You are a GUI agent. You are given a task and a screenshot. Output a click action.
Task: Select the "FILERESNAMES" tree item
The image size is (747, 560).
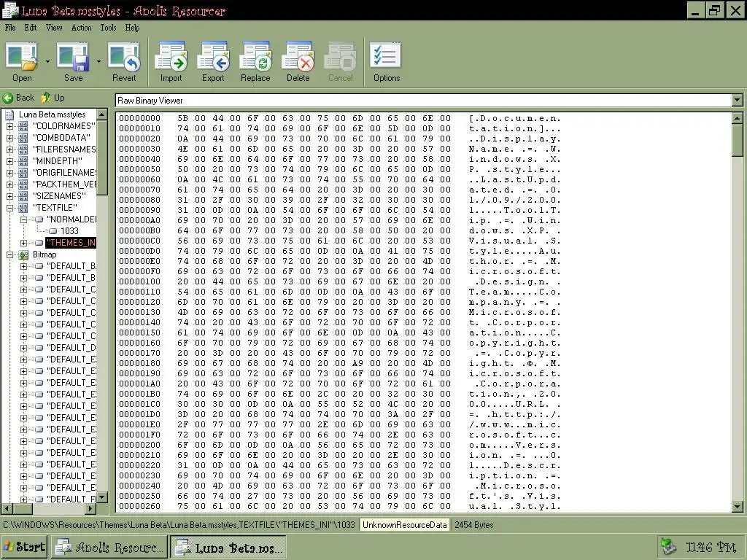click(x=64, y=149)
